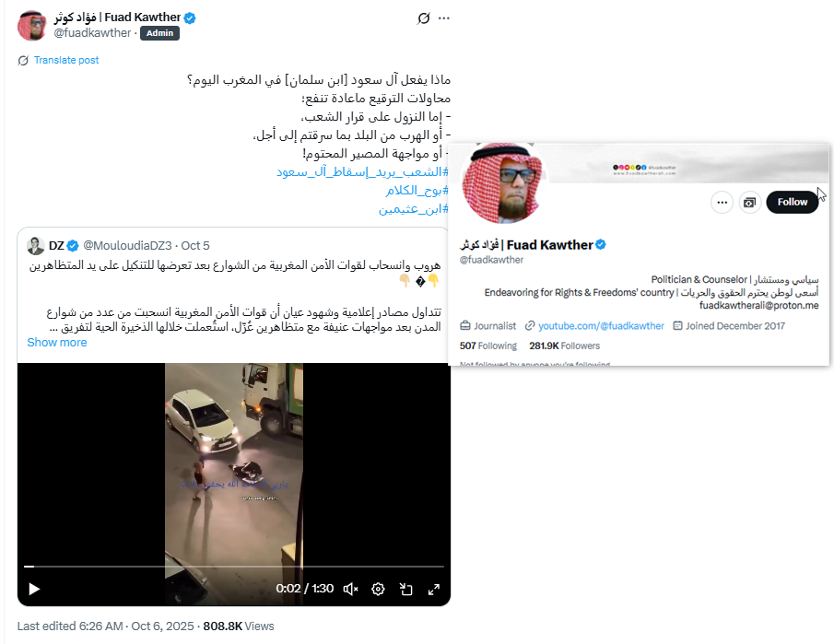Open three-dot menu in profile hover card

[x=722, y=202]
